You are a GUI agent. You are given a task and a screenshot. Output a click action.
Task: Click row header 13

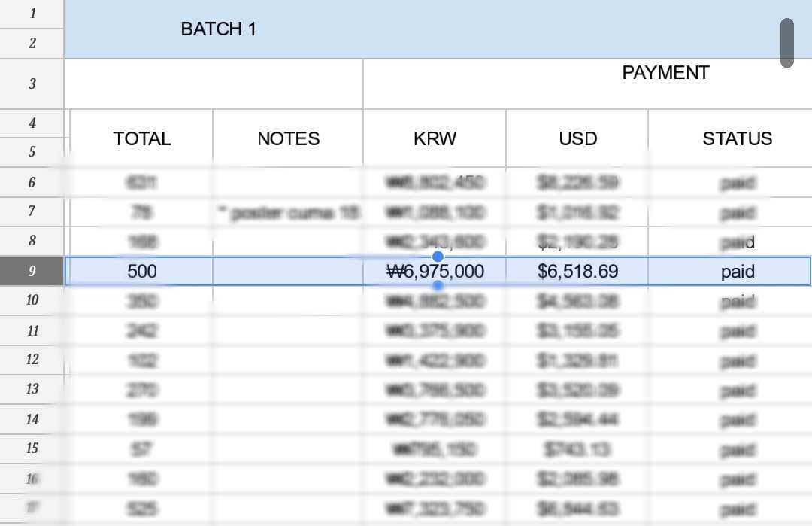[x=32, y=389]
